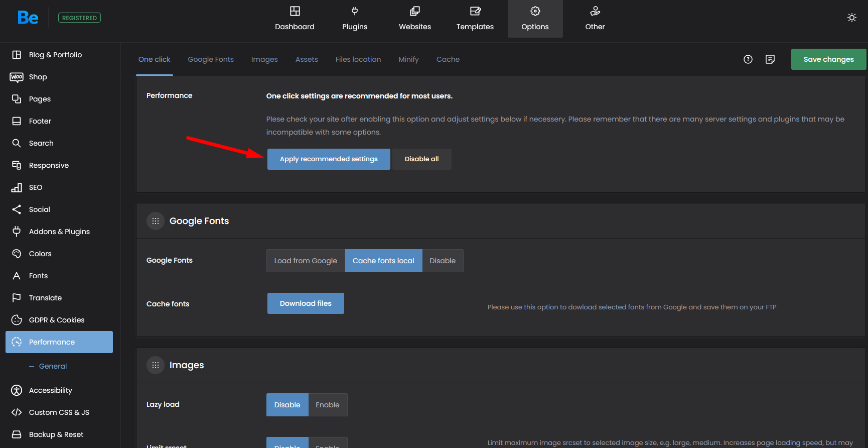868x448 pixels.
Task: Open the Dashboard icon in top navigation
Action: 295,11
